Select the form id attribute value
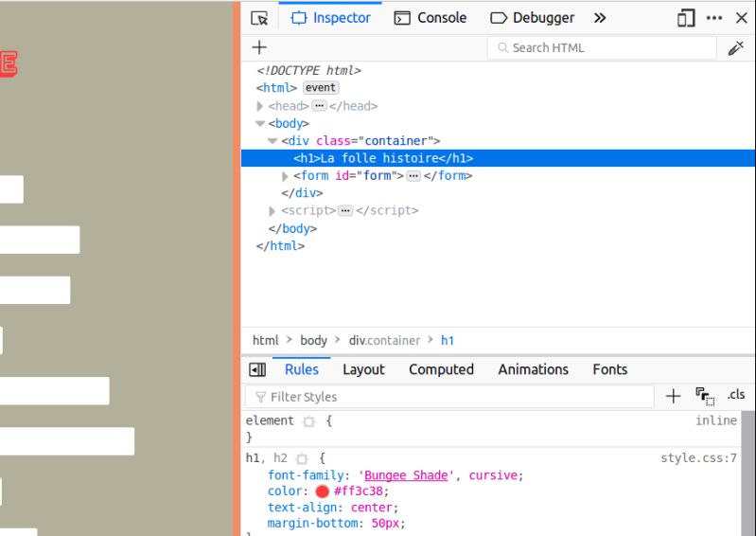This screenshot has width=756, height=536. coord(377,175)
